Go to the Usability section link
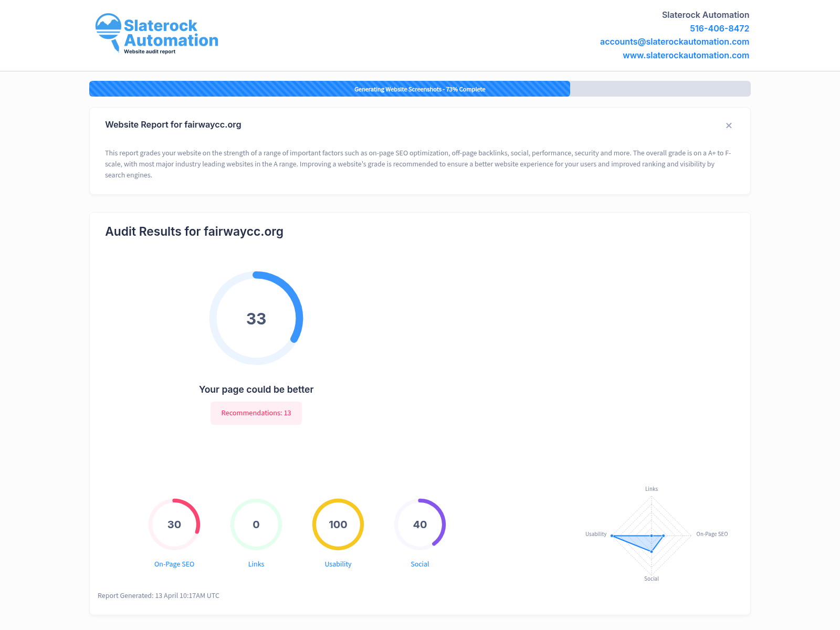Viewport: 840px width, 630px height. pyautogui.click(x=338, y=564)
